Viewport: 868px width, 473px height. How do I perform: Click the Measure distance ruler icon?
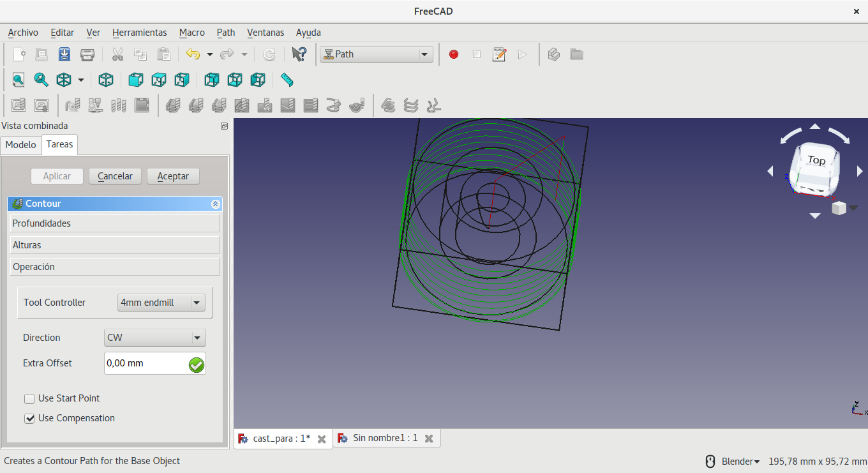click(x=287, y=80)
